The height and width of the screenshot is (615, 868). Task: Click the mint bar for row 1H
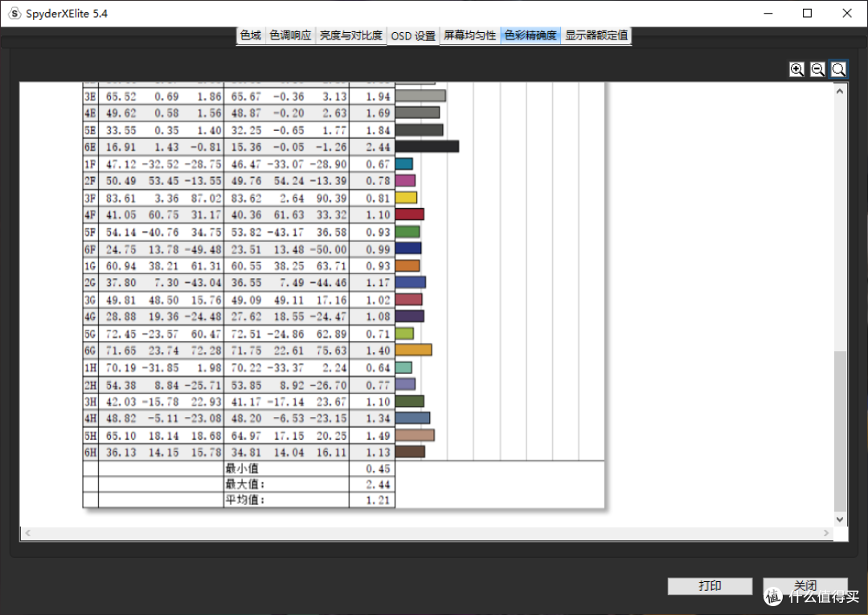(x=403, y=367)
